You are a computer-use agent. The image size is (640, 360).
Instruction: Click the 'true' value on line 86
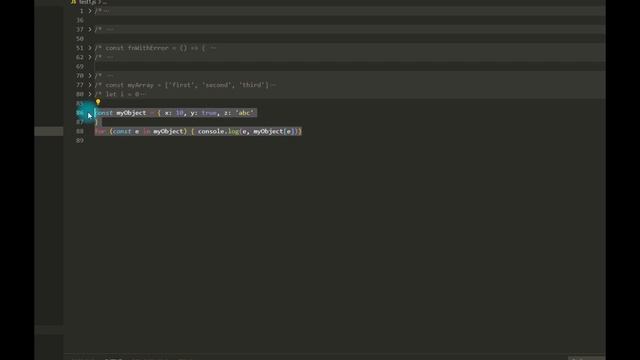209,113
